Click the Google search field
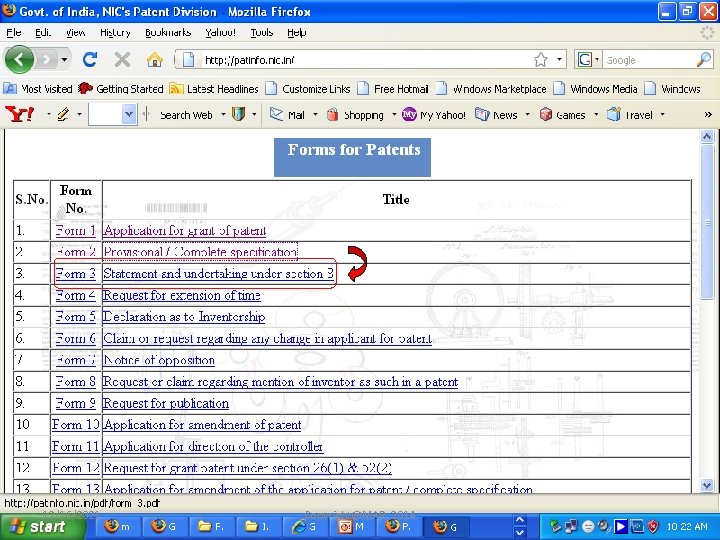The width and height of the screenshot is (720, 540). (x=648, y=60)
